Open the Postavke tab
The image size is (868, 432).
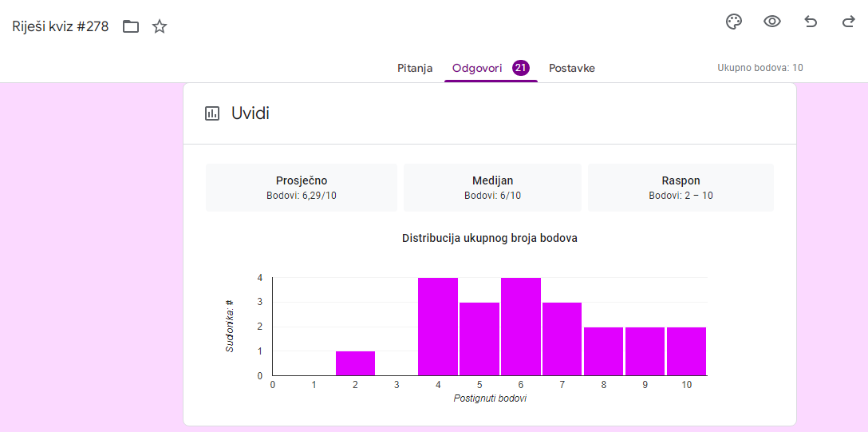[x=572, y=68]
